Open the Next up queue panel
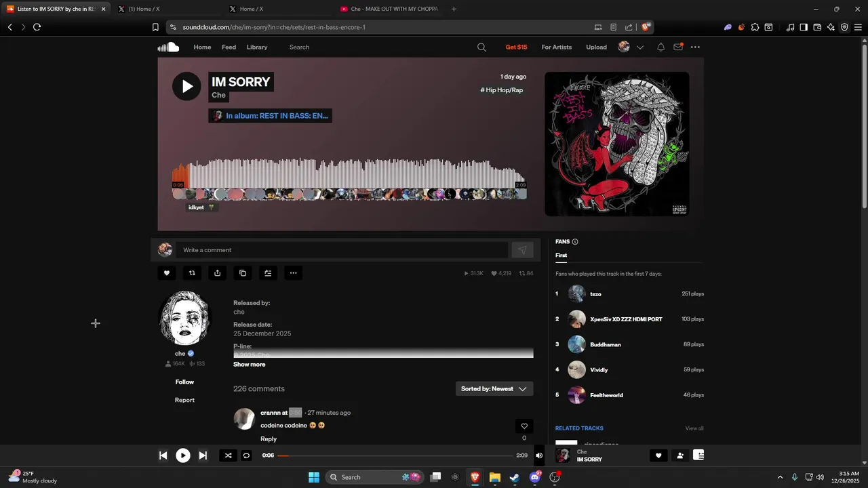This screenshot has height=488, width=868. [x=698, y=455]
